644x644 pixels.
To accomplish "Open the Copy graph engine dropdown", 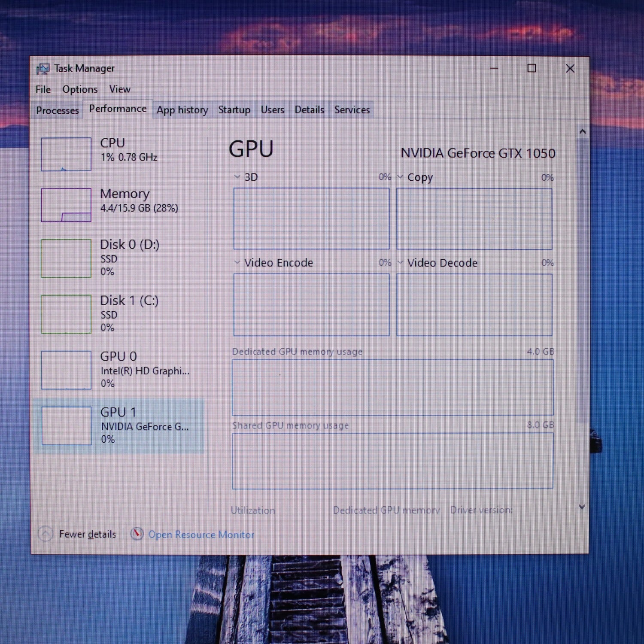I will (x=400, y=177).
